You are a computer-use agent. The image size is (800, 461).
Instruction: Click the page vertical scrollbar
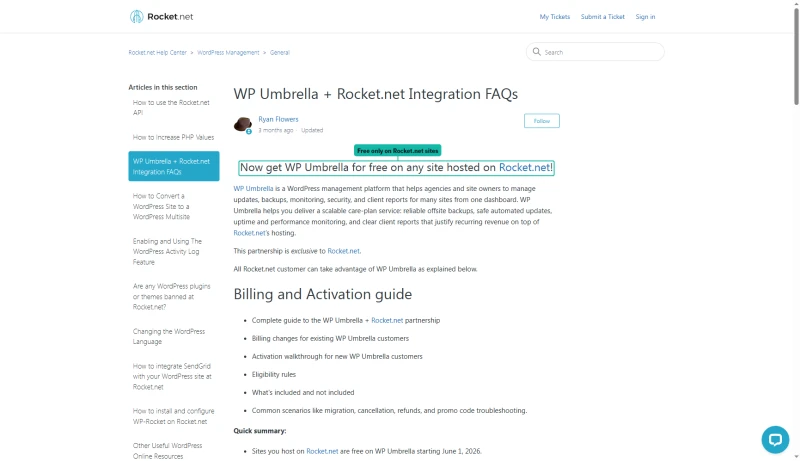(796, 56)
